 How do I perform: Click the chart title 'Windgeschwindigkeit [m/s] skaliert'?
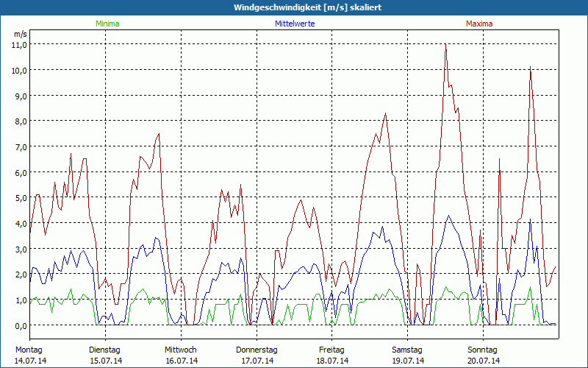307,7
